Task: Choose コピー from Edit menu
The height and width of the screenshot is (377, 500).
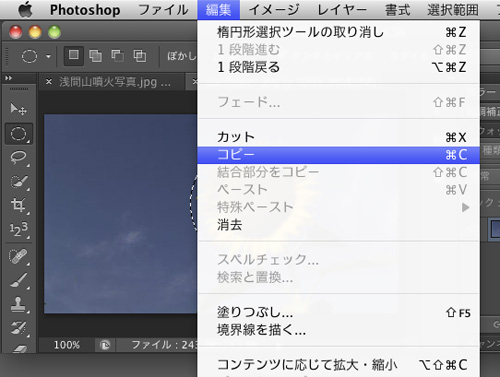Action: click(338, 155)
